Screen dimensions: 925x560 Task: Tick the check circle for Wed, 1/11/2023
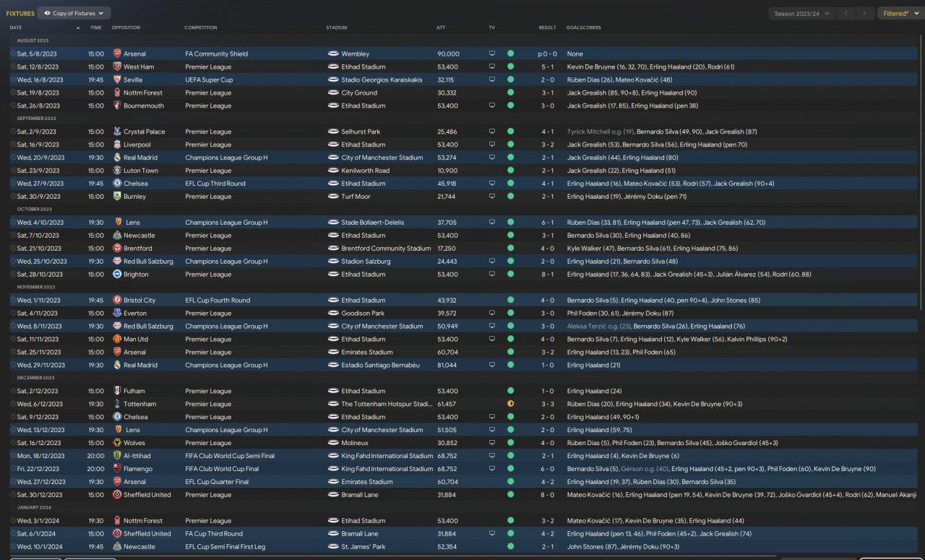(13, 301)
